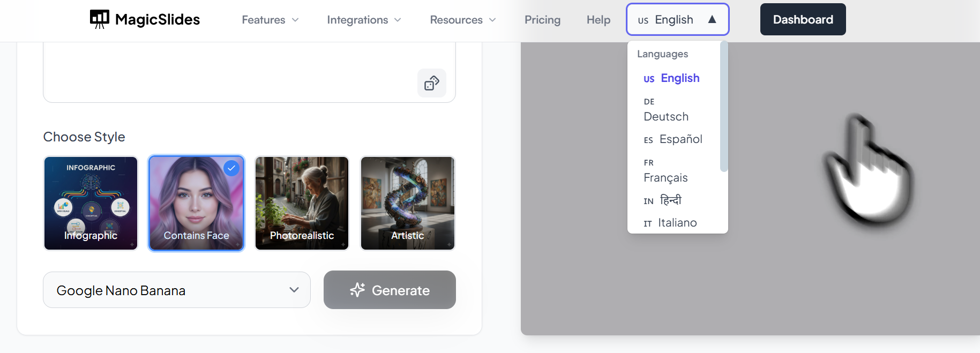Choose the Photorealistic style
The height and width of the screenshot is (353, 980).
[302, 203]
